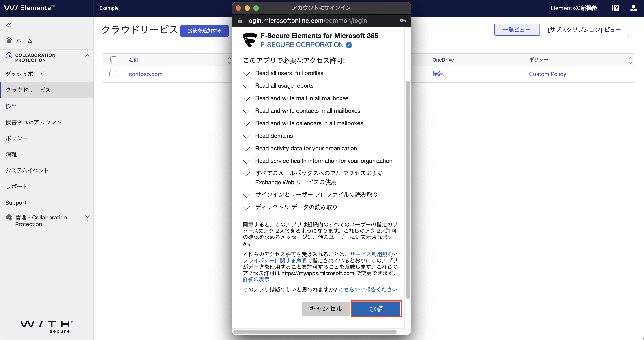Open Support in the sidebar
This screenshot has width=644, height=340.
coord(16,203)
